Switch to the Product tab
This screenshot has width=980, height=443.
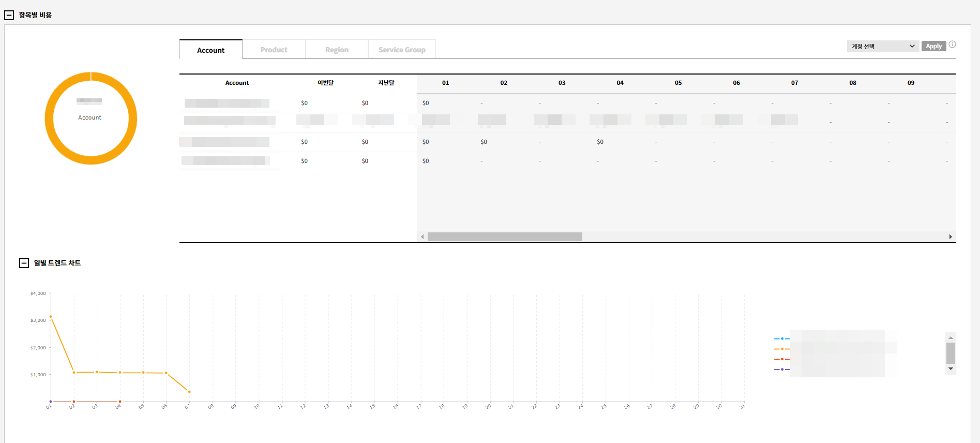coord(274,50)
